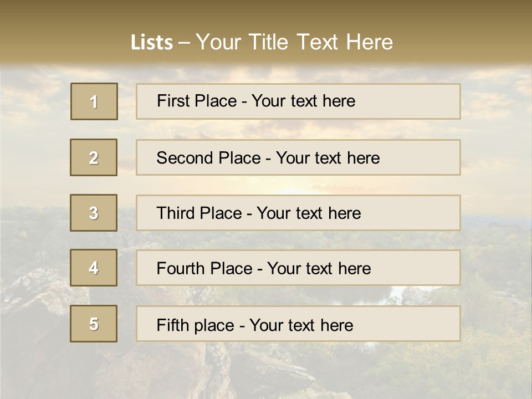Select the number 4 square
This screenshot has height=399, width=532.
(x=94, y=268)
